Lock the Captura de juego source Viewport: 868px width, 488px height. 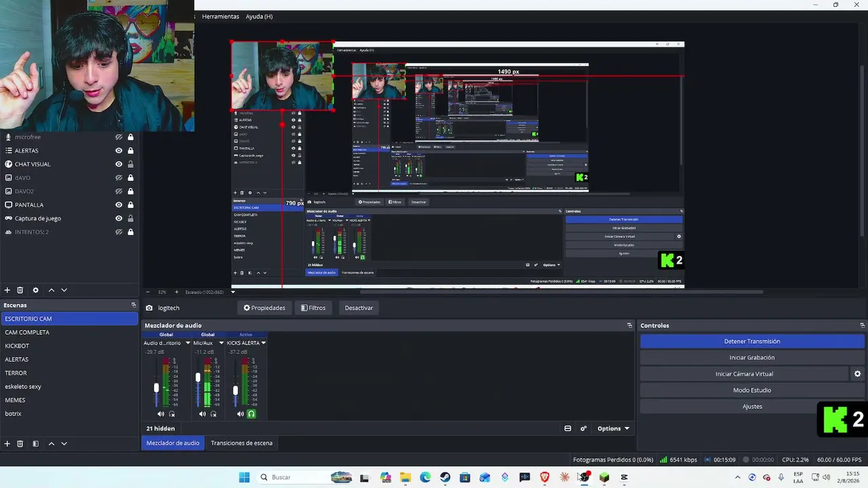tap(130, 218)
